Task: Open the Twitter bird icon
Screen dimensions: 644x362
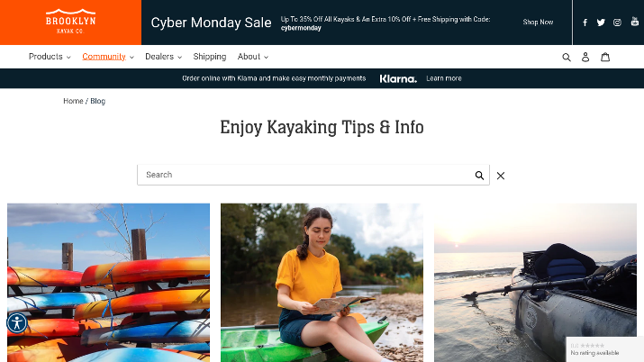Action: pyautogui.click(x=601, y=23)
